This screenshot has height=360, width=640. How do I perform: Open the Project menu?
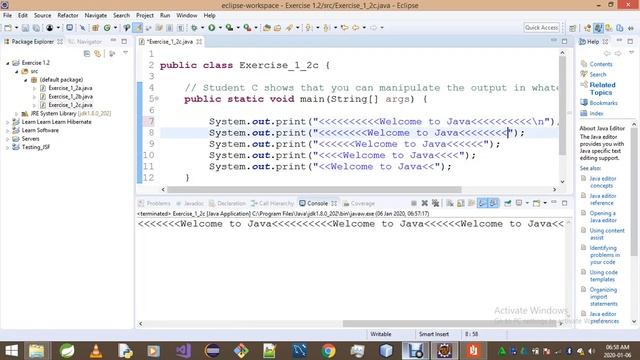click(145, 15)
